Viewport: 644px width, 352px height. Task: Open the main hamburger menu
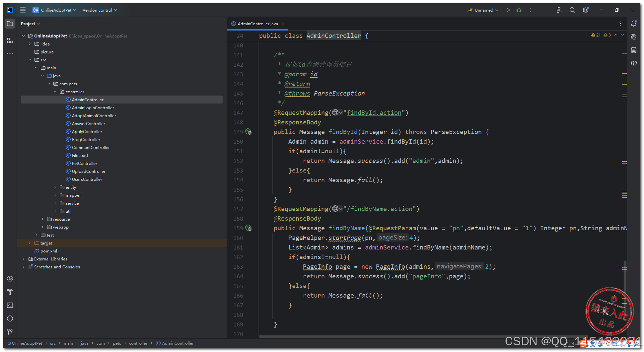[23, 10]
